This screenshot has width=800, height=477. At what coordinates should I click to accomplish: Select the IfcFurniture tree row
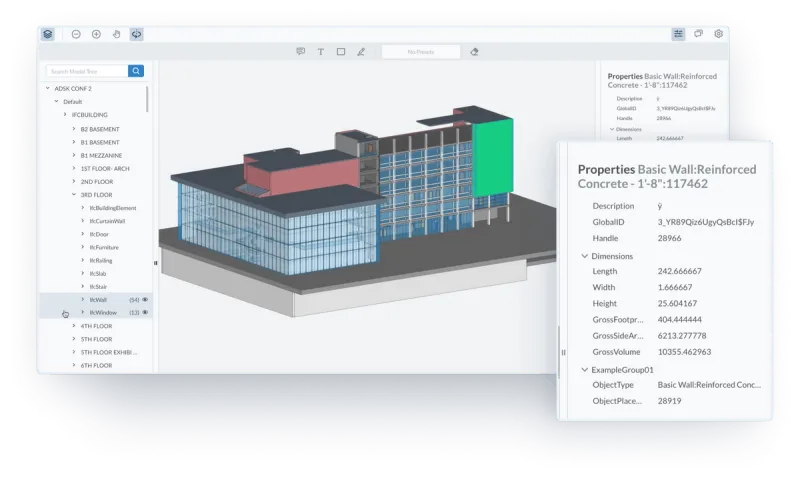[x=96, y=247]
